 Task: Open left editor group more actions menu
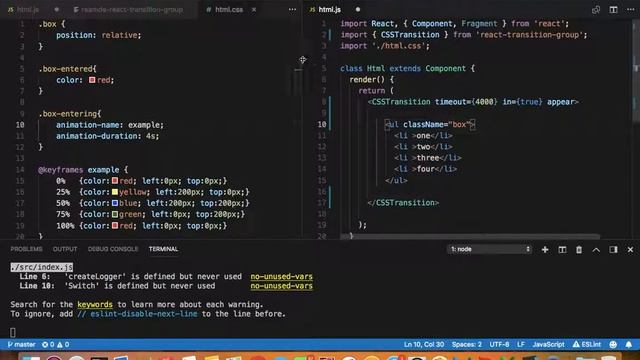(x=292, y=9)
